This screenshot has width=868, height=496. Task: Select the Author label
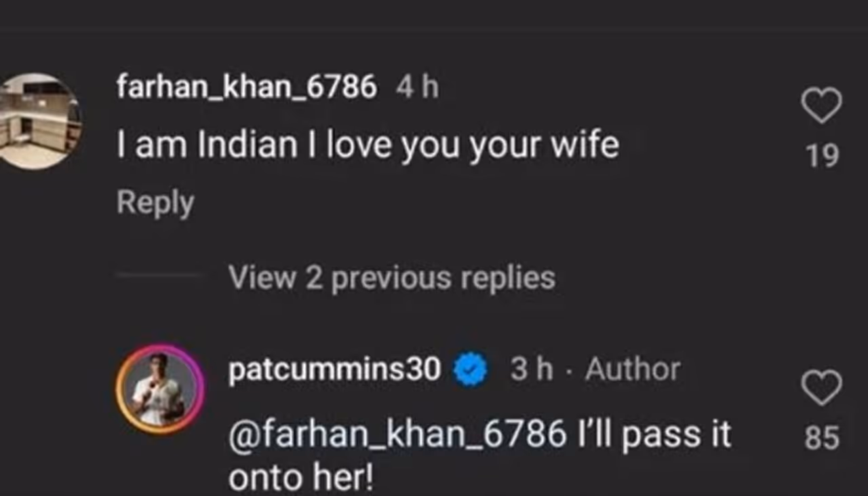tap(632, 370)
